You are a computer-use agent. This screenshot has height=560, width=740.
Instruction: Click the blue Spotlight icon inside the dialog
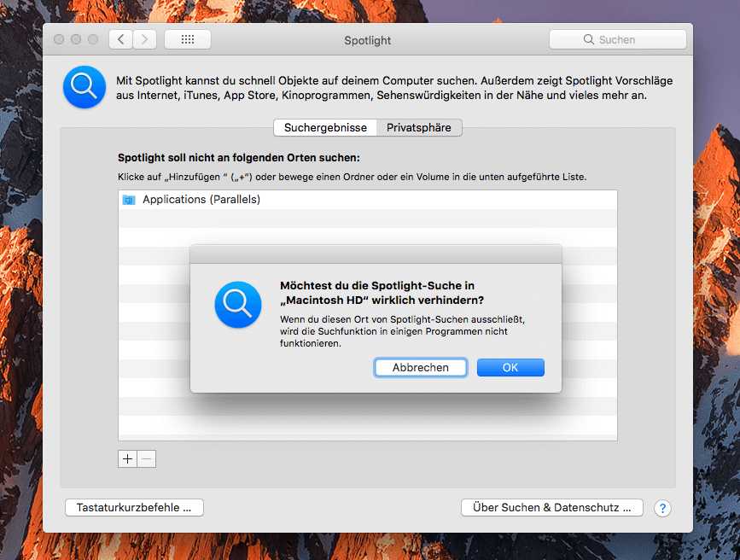pyautogui.click(x=237, y=305)
